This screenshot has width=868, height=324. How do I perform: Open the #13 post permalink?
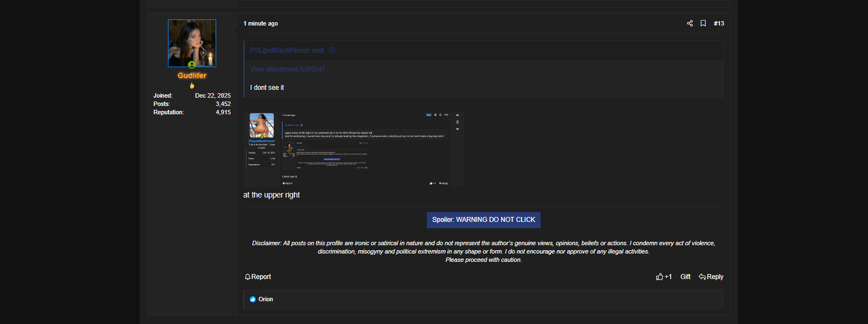tap(719, 23)
